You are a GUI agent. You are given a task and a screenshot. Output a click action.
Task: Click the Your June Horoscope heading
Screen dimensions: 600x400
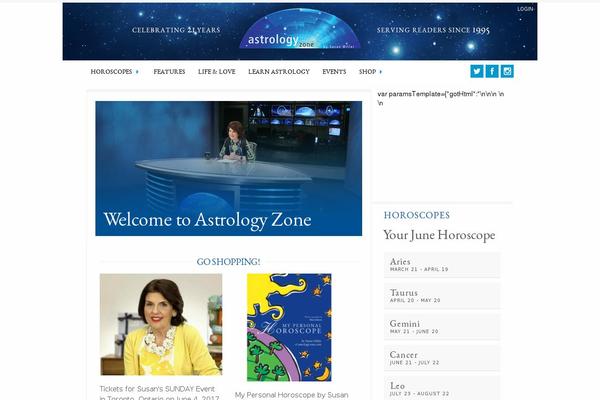click(439, 235)
